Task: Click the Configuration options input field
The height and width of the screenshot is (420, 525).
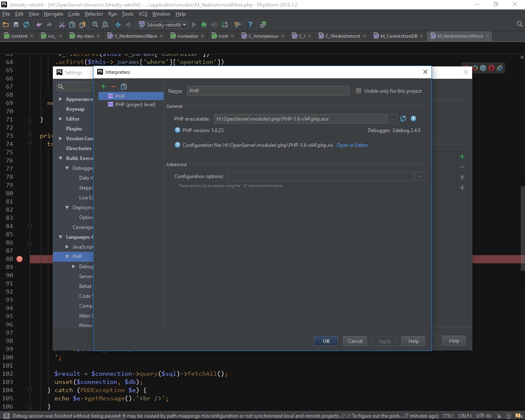Action: click(320, 176)
